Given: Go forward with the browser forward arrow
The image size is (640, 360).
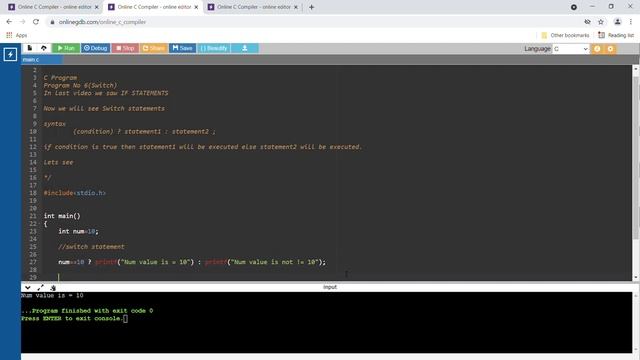Looking at the screenshot, I should click(x=22, y=22).
